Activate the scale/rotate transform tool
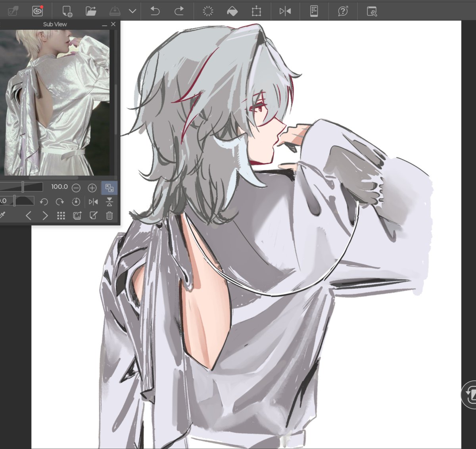 [x=256, y=11]
